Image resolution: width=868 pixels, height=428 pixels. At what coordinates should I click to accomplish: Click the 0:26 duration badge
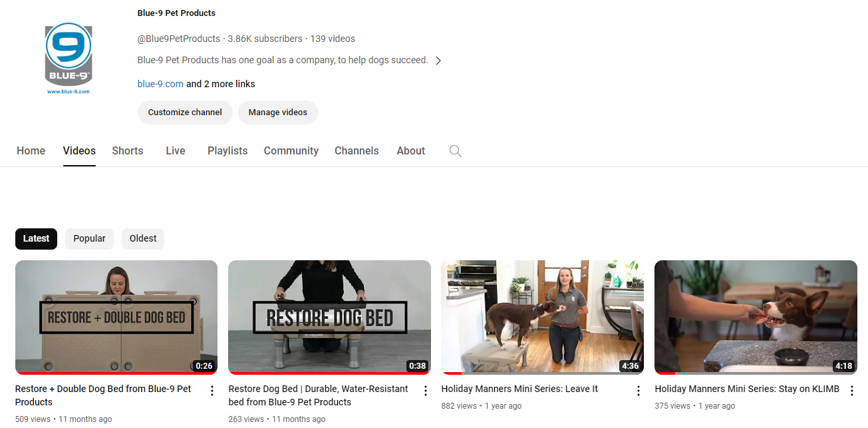[204, 366]
